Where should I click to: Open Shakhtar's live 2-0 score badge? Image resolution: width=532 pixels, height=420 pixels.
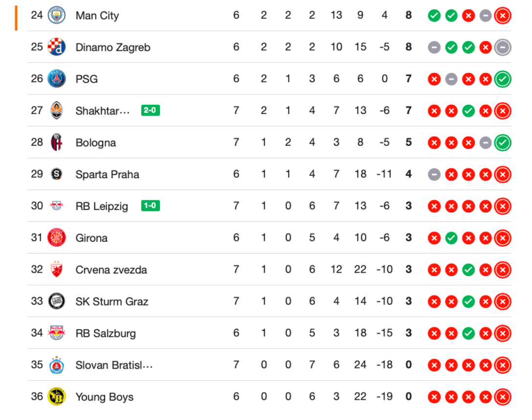(150, 111)
